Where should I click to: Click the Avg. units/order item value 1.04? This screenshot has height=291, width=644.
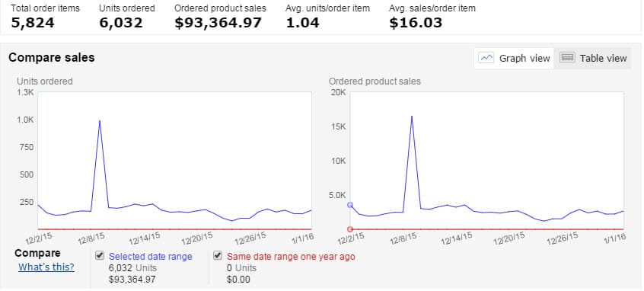[x=302, y=23]
